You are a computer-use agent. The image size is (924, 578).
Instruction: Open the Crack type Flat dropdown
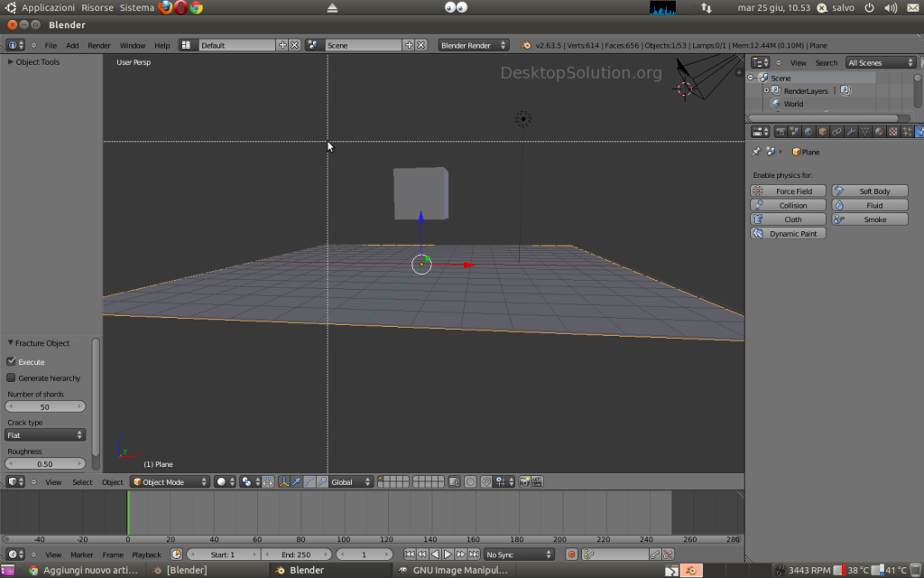[x=45, y=435]
